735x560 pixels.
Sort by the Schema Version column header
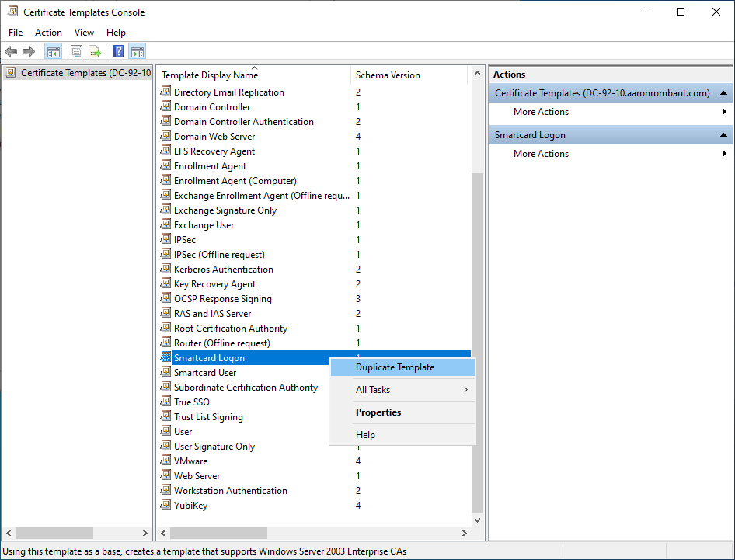coord(388,75)
